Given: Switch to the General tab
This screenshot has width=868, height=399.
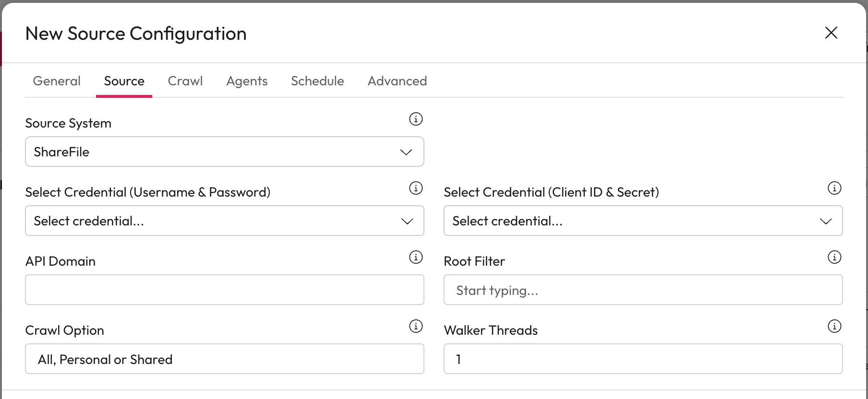Looking at the screenshot, I should pos(57,81).
